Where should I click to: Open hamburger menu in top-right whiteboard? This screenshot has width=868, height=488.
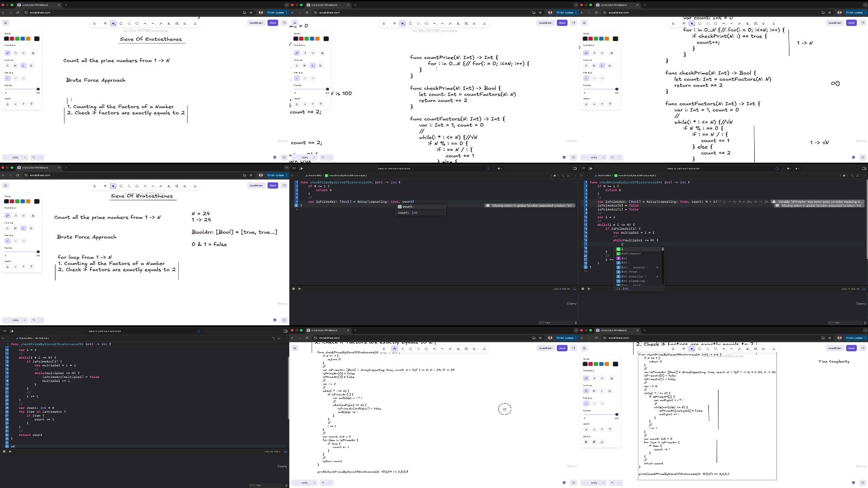pyautogui.click(x=584, y=23)
